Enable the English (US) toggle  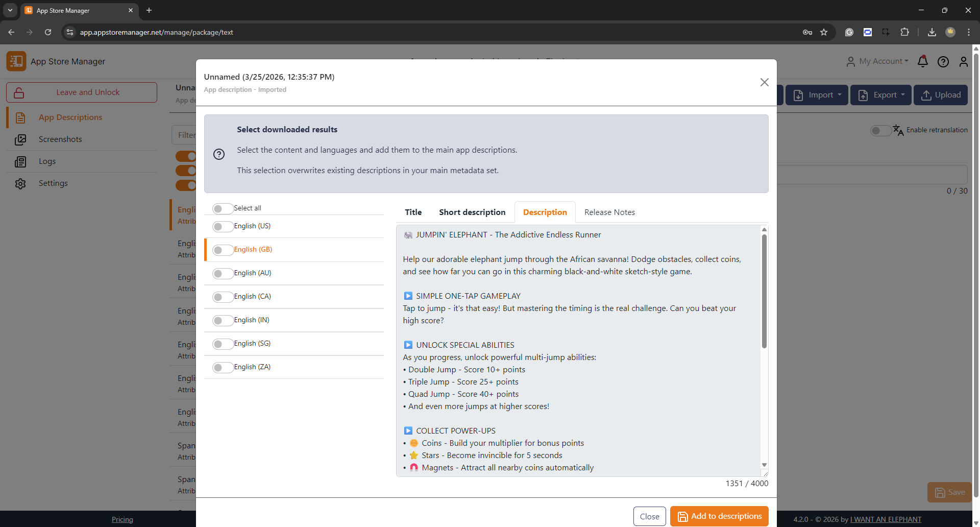[223, 226]
